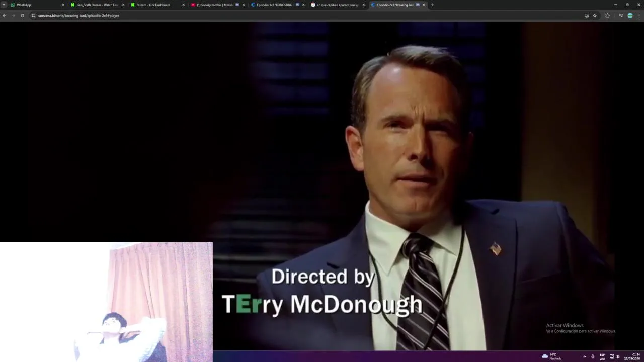Click media indicator on KONOSUBA tab
The image size is (644, 362).
pyautogui.click(x=297, y=5)
